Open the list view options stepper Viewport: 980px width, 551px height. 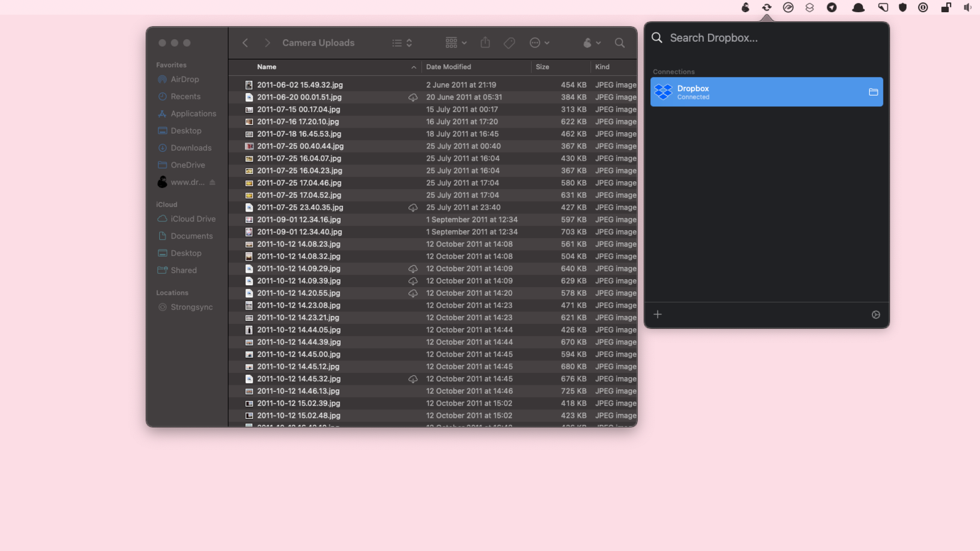click(x=402, y=43)
